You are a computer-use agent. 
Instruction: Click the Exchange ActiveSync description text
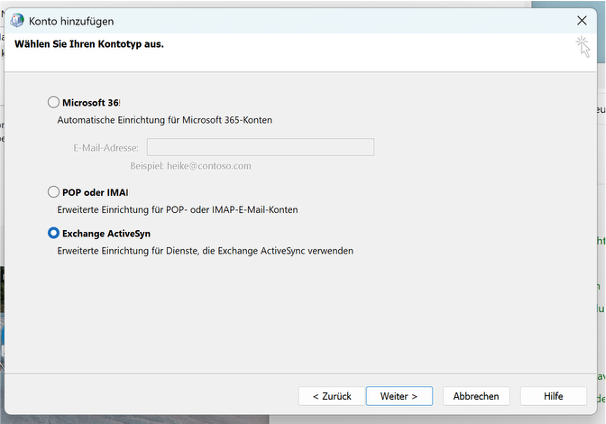pyautogui.click(x=205, y=251)
